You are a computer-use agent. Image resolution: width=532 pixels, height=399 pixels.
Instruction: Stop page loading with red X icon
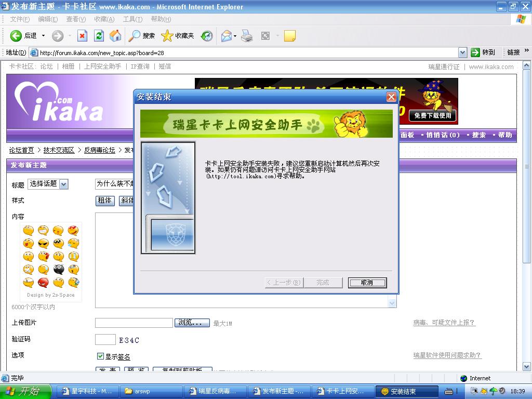(x=82, y=36)
